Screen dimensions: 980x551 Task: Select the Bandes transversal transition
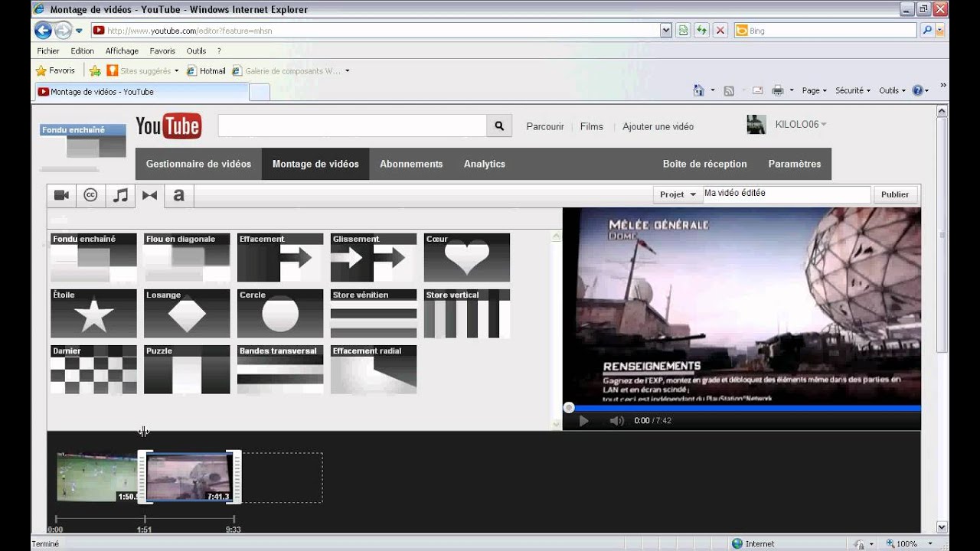280,370
